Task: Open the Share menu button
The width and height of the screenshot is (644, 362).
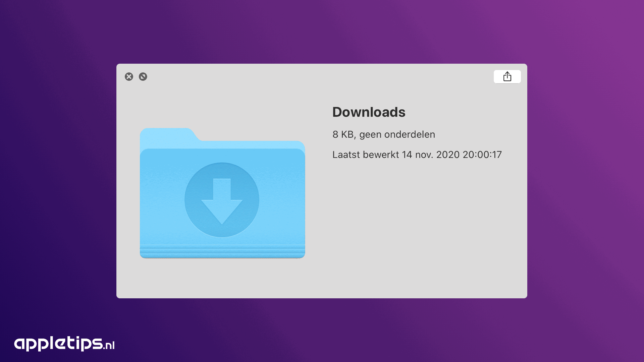Action: click(507, 77)
